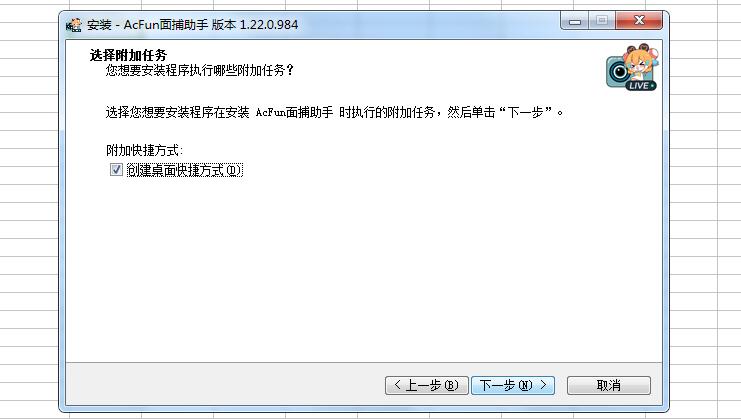Open the installer icon system menu in title bar
The width and height of the screenshot is (741, 419).
73,25
